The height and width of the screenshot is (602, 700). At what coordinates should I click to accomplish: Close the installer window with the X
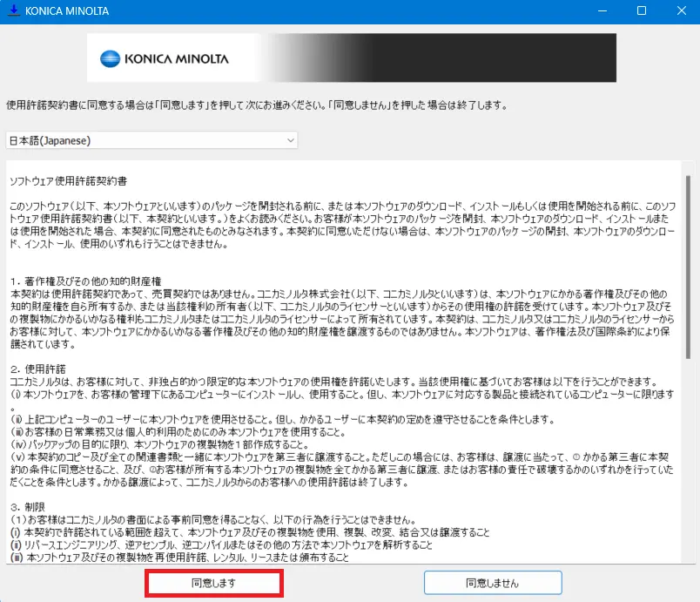point(681,11)
